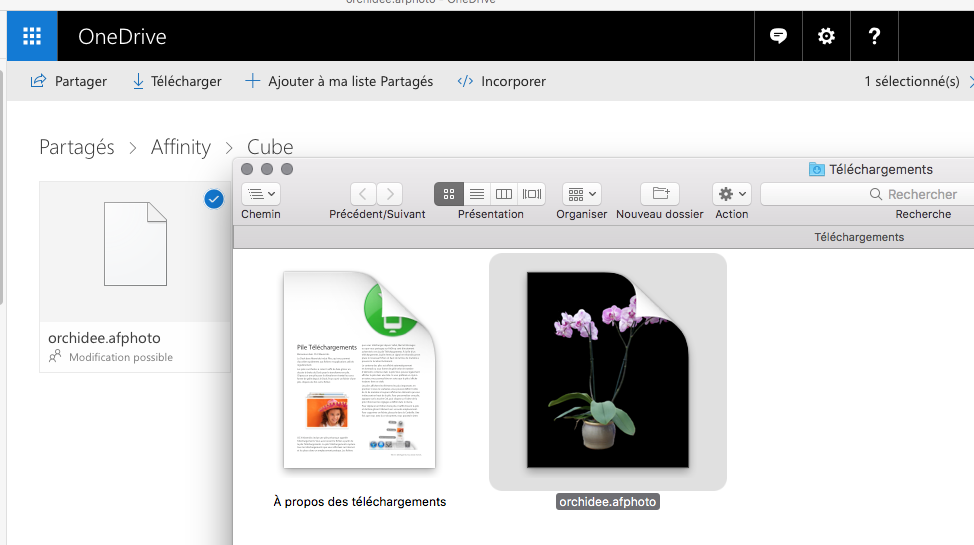
Task: Switch Finder to icon view
Action: tap(448, 194)
